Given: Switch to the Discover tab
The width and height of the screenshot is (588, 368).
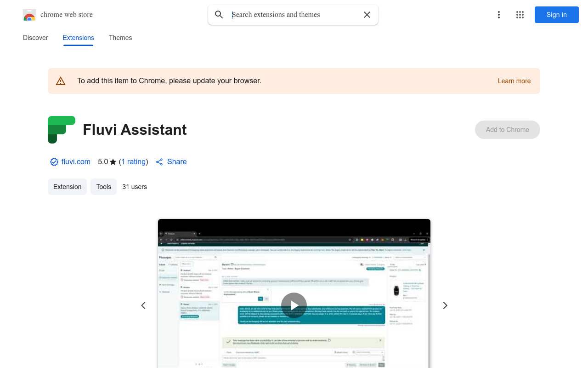Looking at the screenshot, I should pos(35,38).
